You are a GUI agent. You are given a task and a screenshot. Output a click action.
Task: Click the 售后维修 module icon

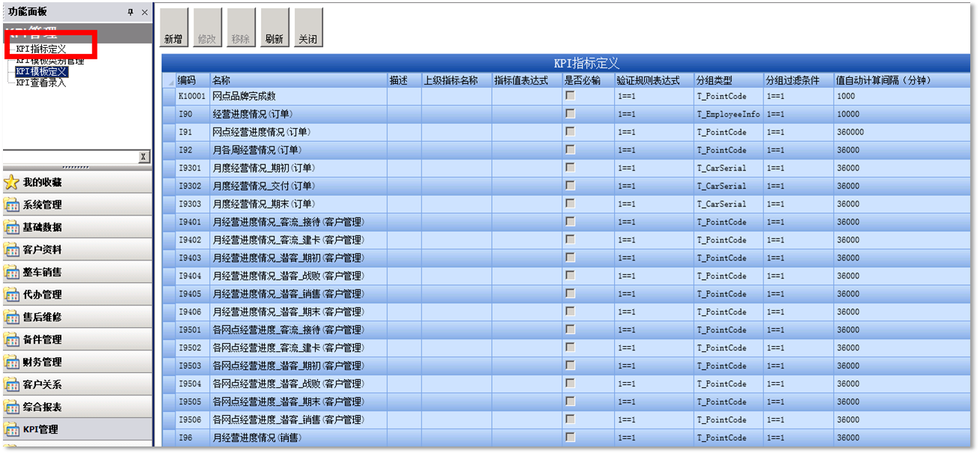tap(12, 317)
